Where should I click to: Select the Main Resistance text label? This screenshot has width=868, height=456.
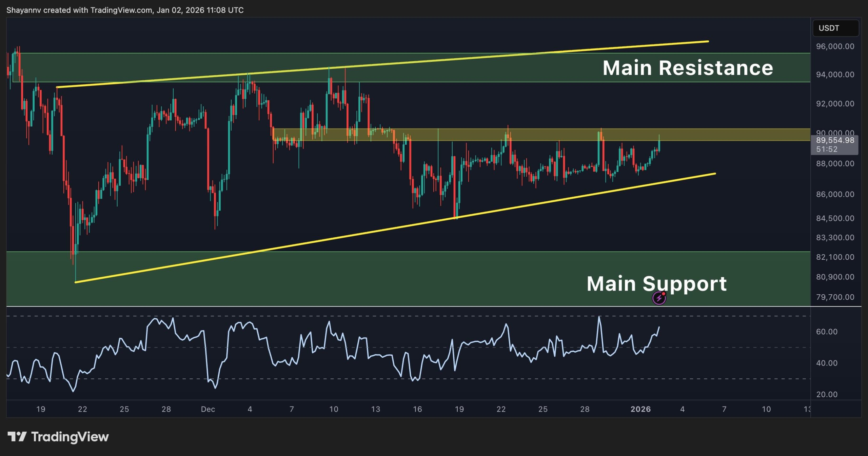(688, 68)
